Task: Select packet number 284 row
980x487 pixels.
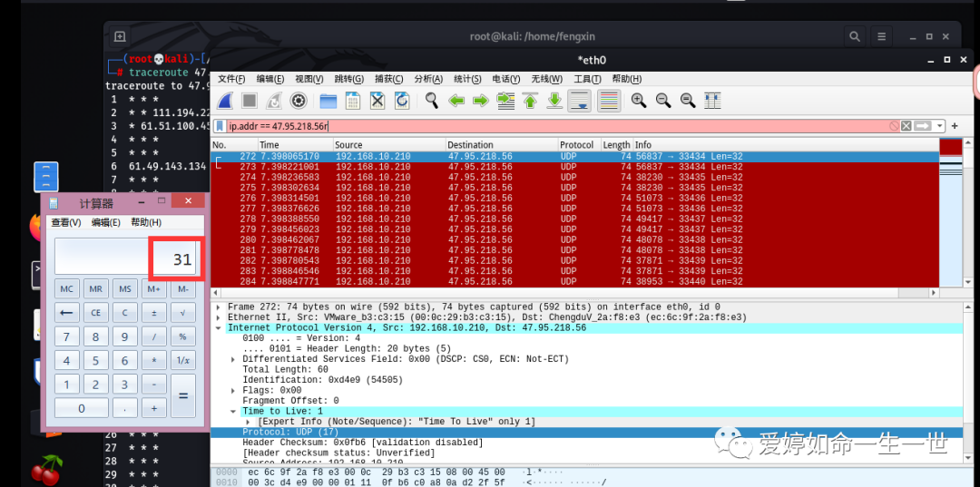Action: coord(575,281)
